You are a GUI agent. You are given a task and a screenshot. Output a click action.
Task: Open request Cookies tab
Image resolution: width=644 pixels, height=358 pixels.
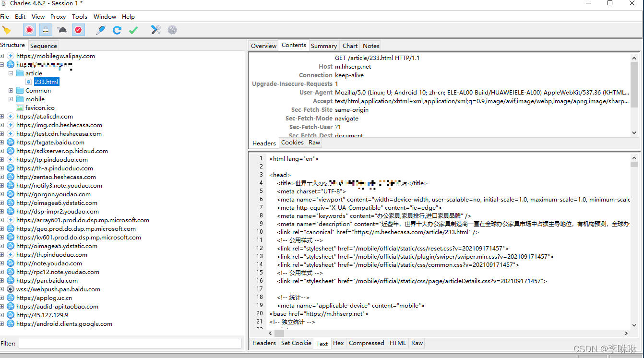click(x=292, y=142)
